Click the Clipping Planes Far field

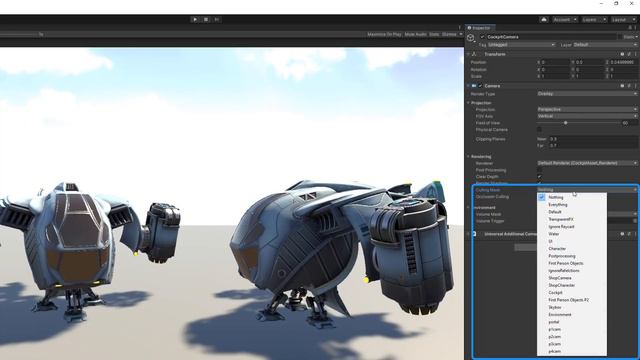tap(594, 145)
